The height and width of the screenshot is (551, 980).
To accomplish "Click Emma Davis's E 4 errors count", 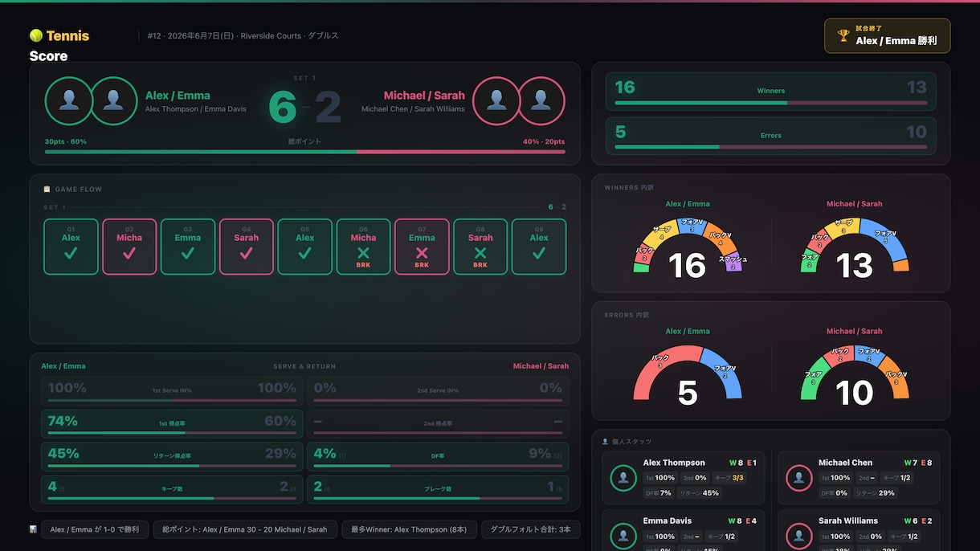I will tap(752, 521).
